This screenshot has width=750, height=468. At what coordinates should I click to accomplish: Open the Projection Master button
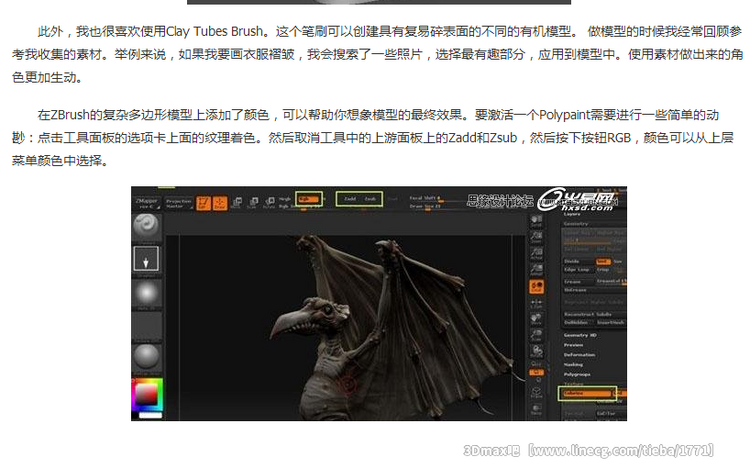(178, 203)
